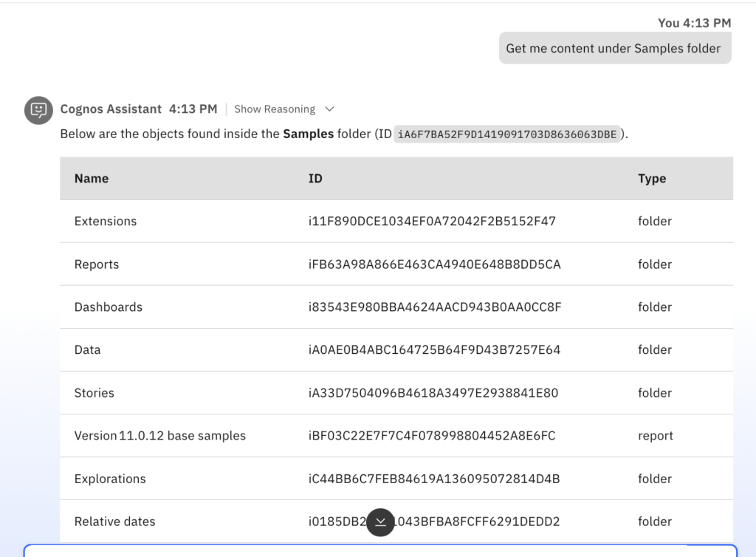Click the 'report' type cell

tap(656, 436)
